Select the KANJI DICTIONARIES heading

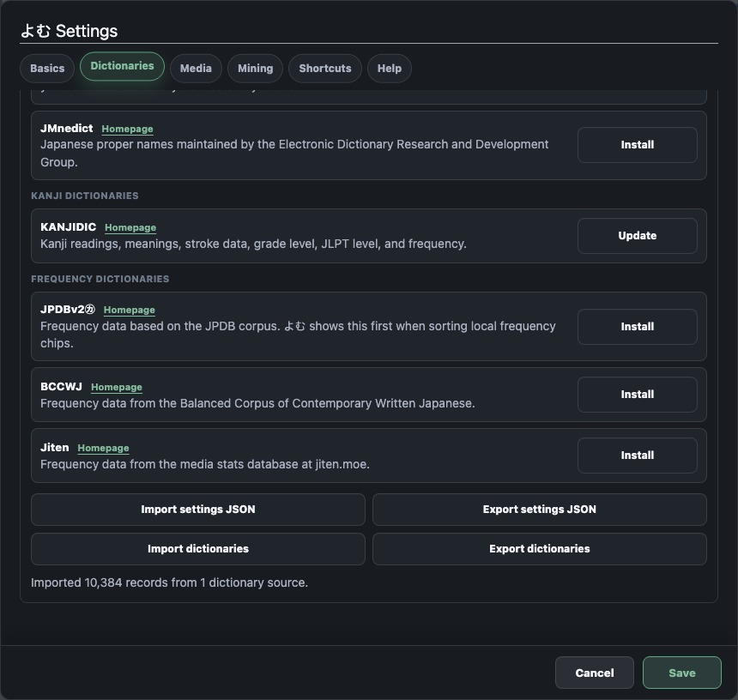point(85,196)
